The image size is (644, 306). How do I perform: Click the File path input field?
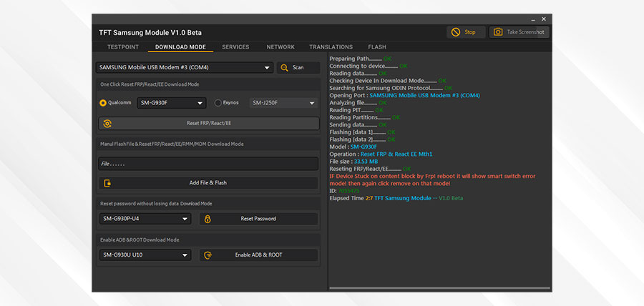208,164
